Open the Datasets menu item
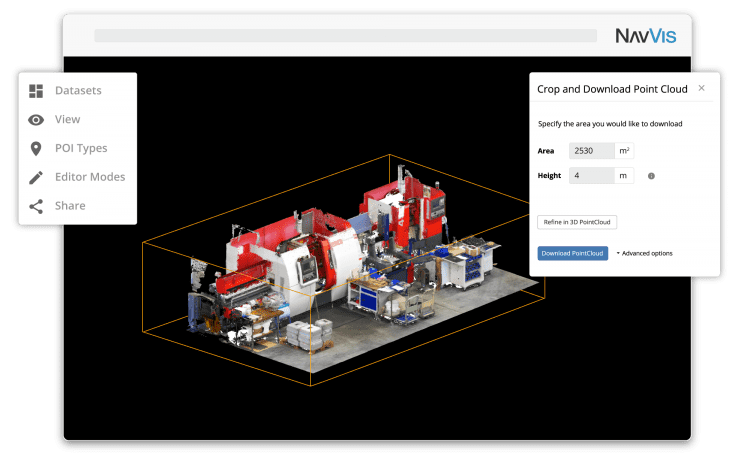 point(78,91)
